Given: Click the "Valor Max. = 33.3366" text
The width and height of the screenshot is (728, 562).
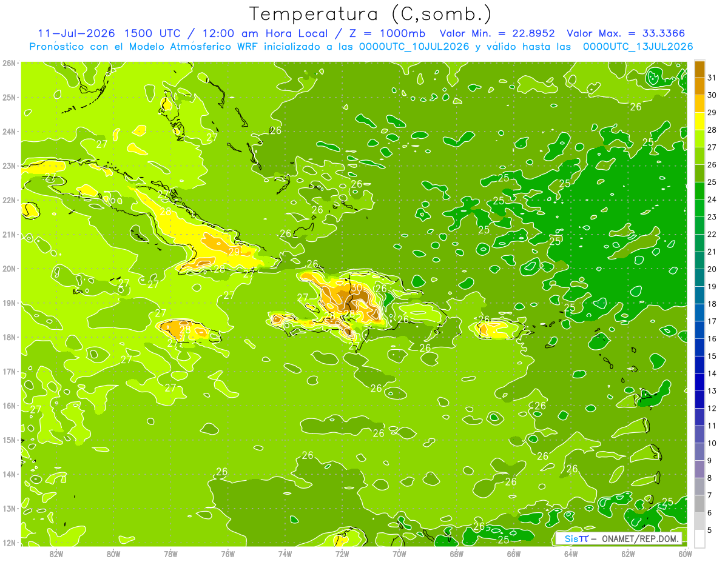Looking at the screenshot, I should coord(627,33).
